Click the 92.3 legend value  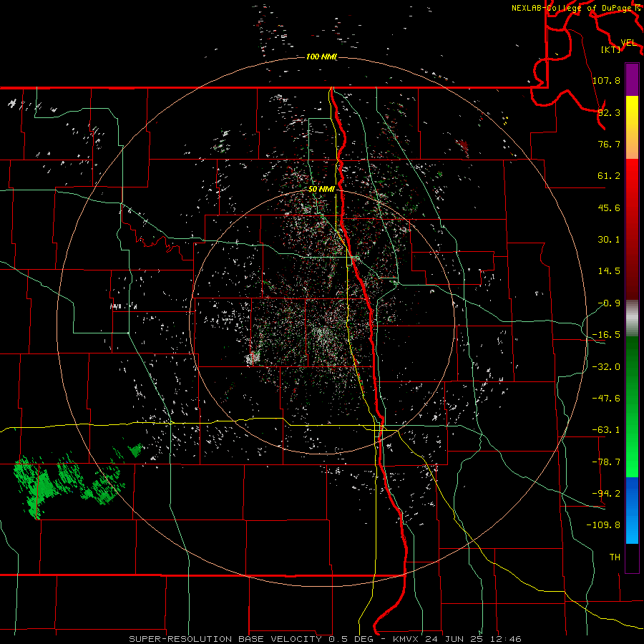(609, 112)
